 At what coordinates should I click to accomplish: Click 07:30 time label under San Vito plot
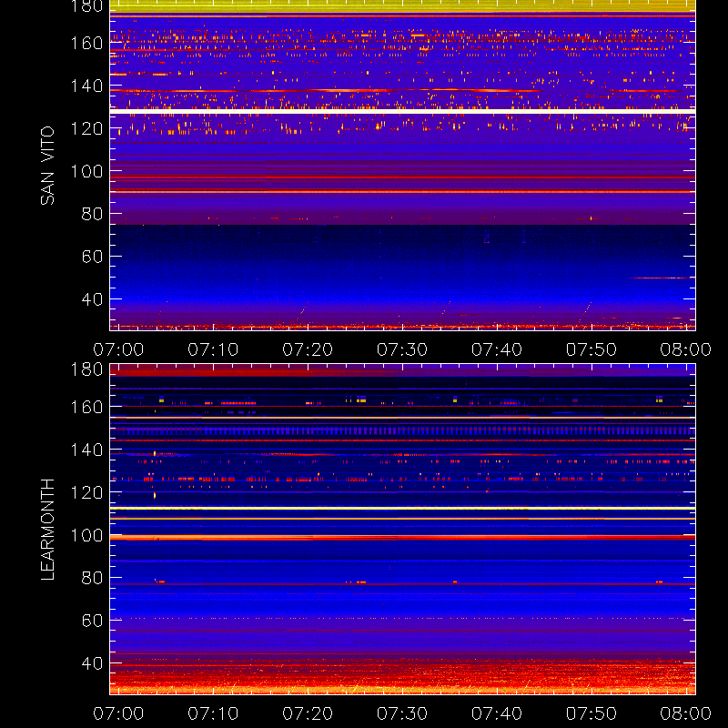tap(402, 349)
